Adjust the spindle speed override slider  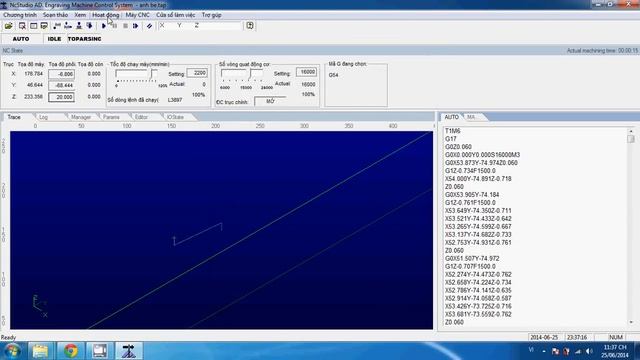point(250,75)
